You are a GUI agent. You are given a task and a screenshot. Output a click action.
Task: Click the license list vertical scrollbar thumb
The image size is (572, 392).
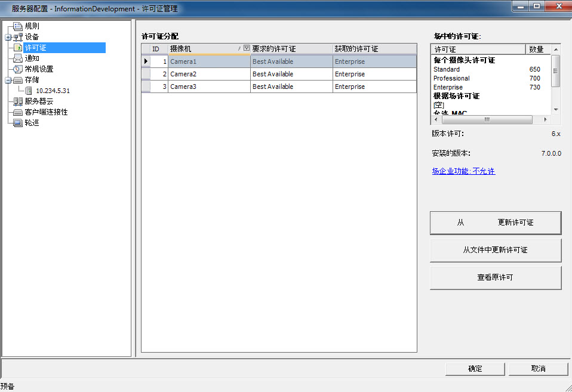point(556,71)
